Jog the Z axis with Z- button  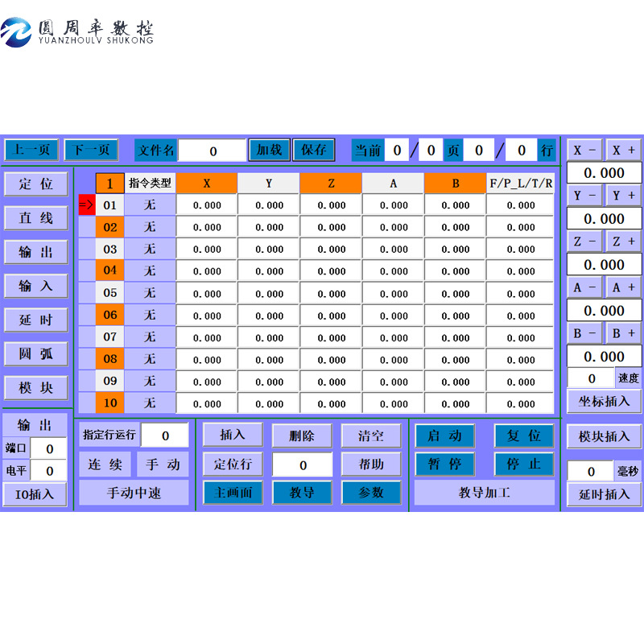point(584,241)
